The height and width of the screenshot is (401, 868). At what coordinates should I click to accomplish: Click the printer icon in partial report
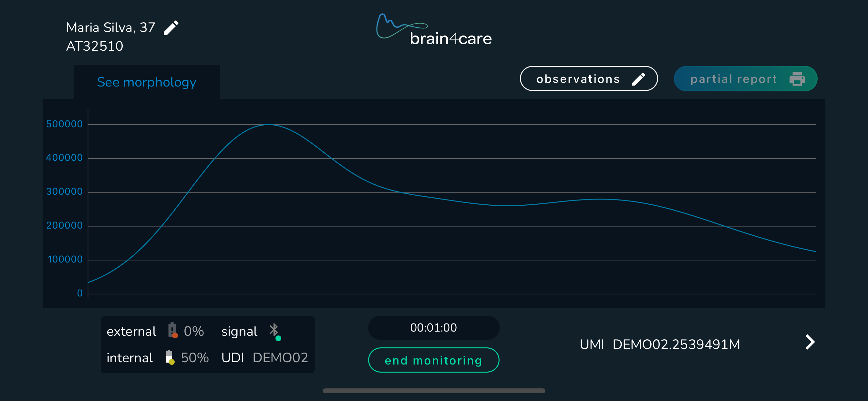(797, 79)
